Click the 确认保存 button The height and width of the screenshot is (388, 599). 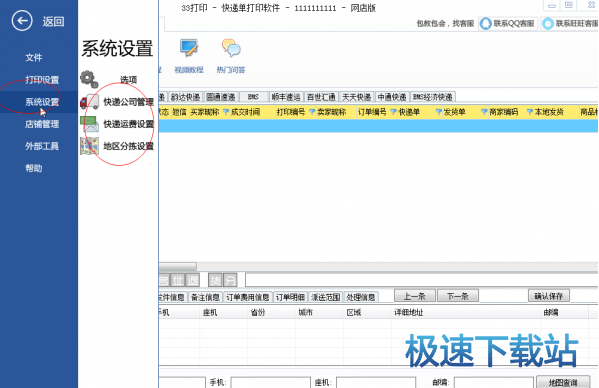[x=549, y=296]
